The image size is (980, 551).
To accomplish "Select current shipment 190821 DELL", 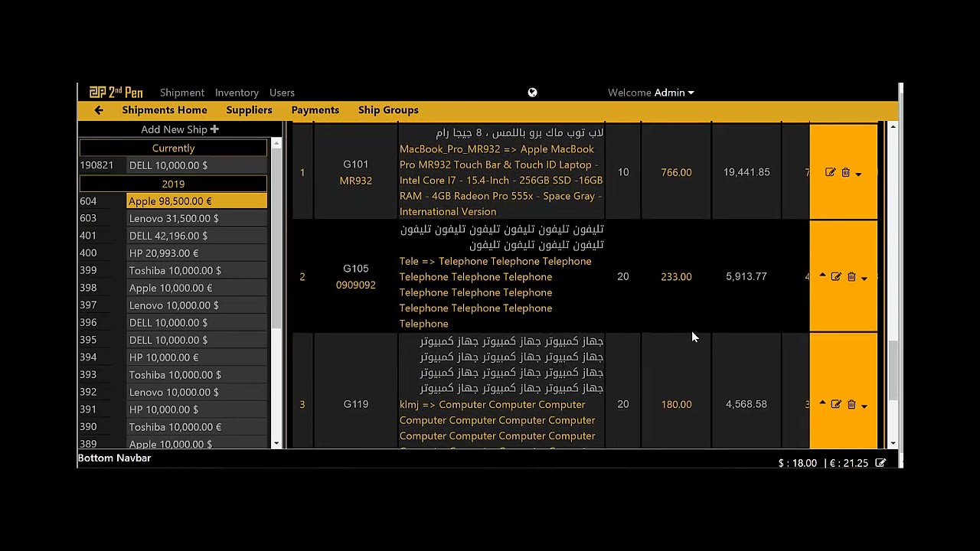I will click(173, 165).
